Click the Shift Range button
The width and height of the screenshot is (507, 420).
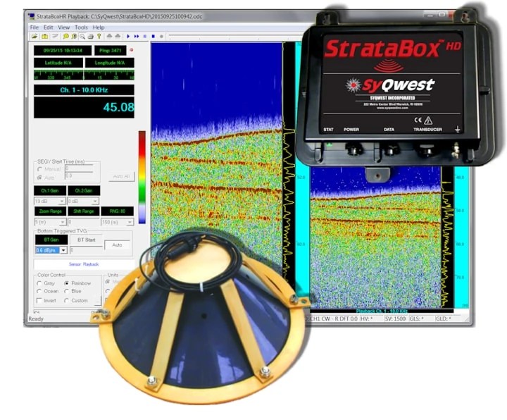[x=84, y=211]
